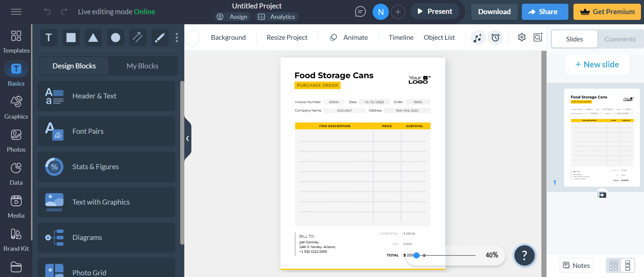This screenshot has height=277, width=644.
Task: Add a New slide
Action: pos(597,64)
